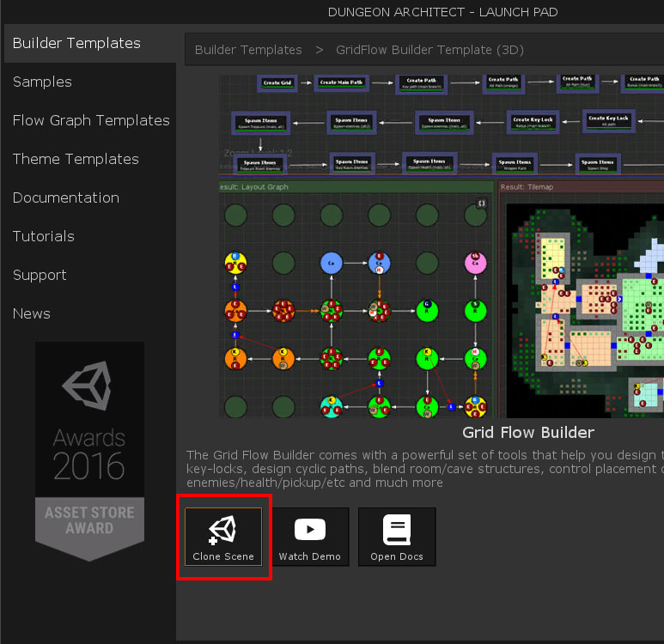Viewport: 664px width, 644px height.
Task: Open the Samples sidebar section
Action: (x=90, y=82)
